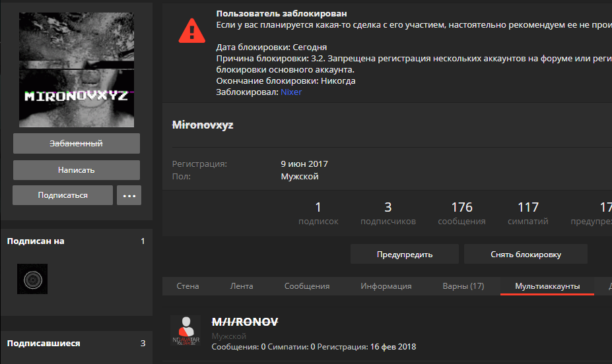Click the Мужской gender value in profile info
Image resolution: width=612 pixels, height=364 pixels.
coord(300,177)
